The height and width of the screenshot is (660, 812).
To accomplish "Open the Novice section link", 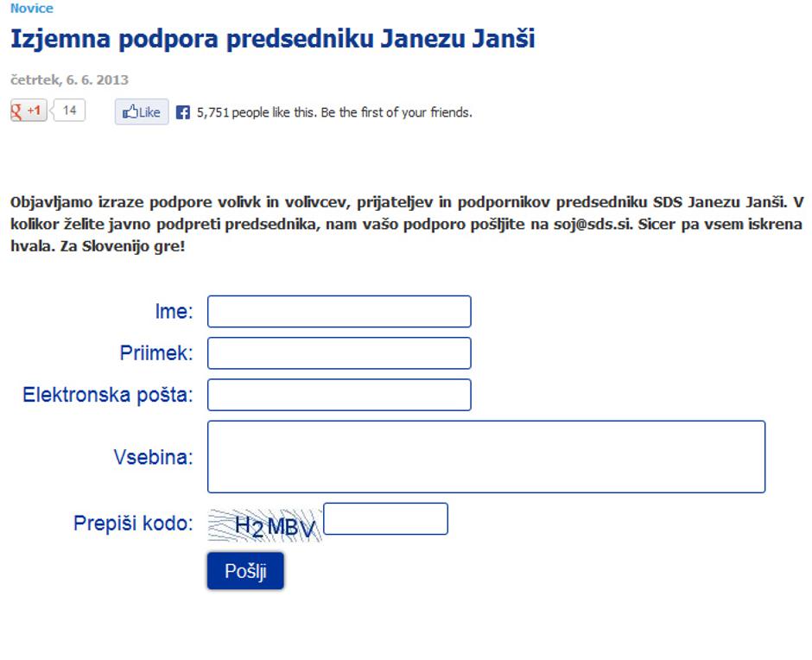I will [x=33, y=8].
